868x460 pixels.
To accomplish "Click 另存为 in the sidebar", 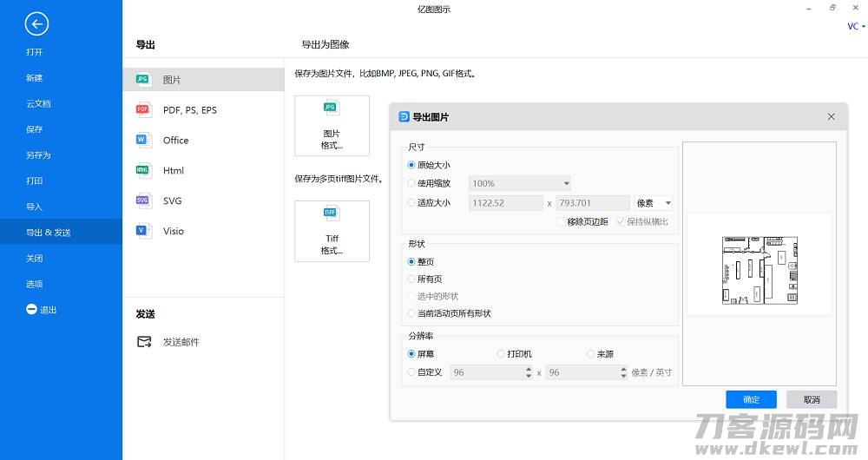I will (39, 155).
